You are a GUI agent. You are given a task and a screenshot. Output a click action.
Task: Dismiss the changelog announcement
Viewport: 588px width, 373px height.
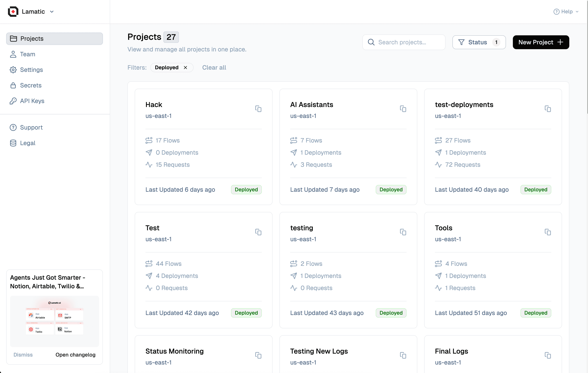coord(23,354)
